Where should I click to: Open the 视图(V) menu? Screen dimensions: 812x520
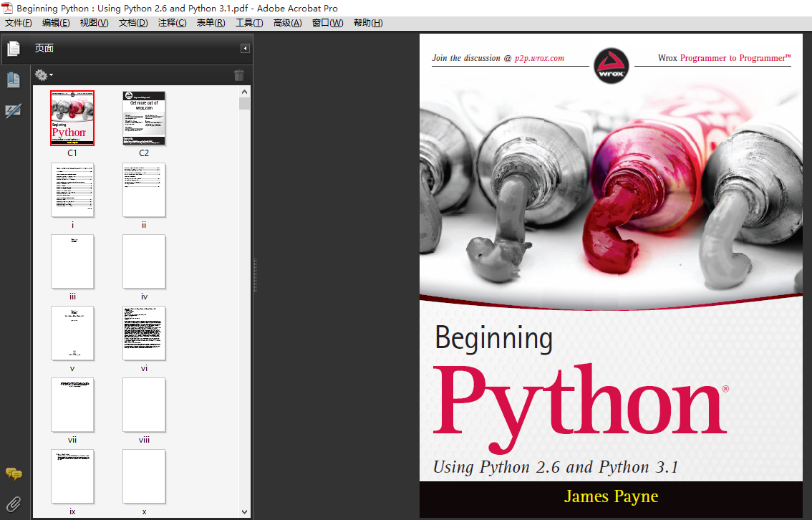click(x=95, y=23)
